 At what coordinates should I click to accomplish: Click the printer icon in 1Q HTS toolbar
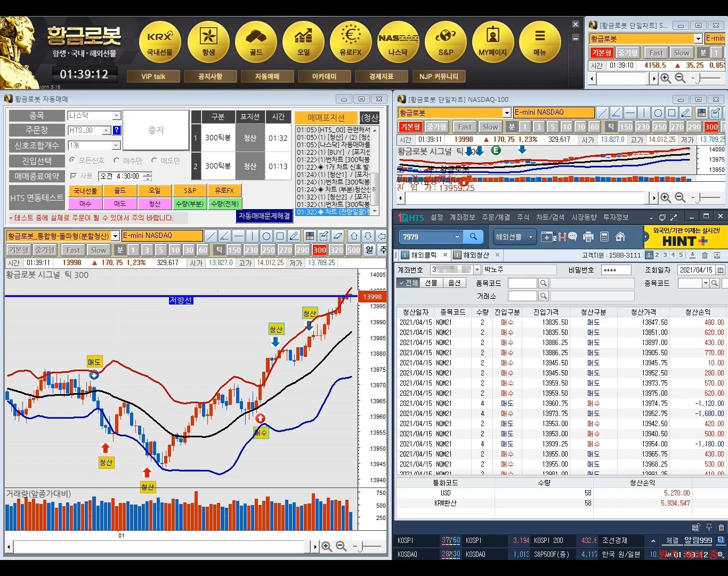coord(588,236)
